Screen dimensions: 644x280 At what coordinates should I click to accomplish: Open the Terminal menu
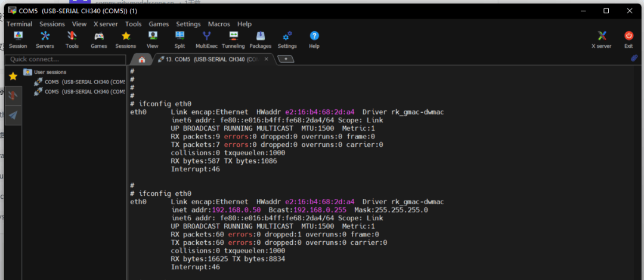[x=19, y=24]
